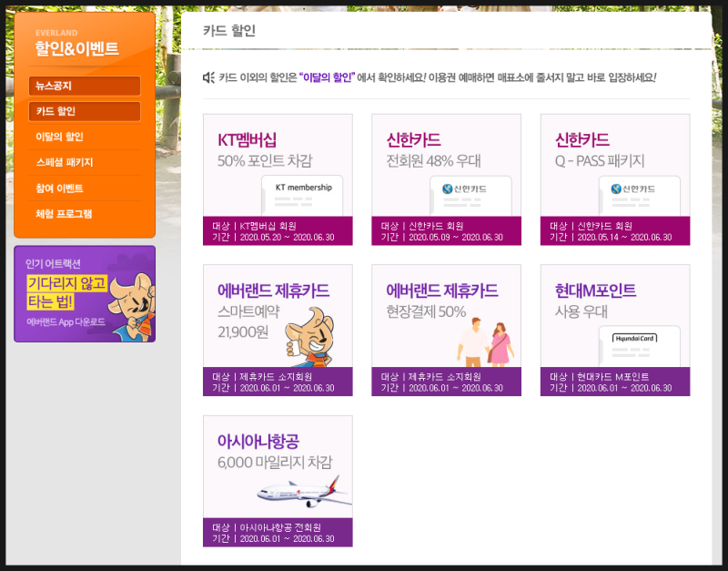Click the Asiana airplane image

pyautogui.click(x=304, y=492)
